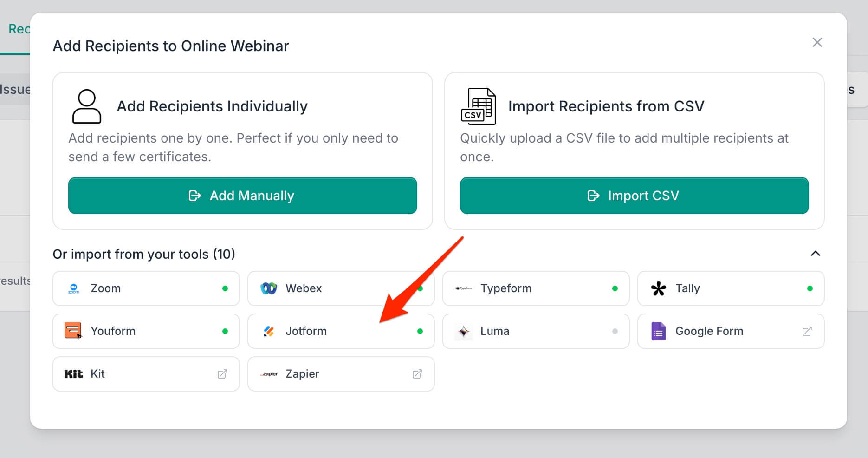Open Google Form external link icon
The height and width of the screenshot is (458, 868).
807,331
